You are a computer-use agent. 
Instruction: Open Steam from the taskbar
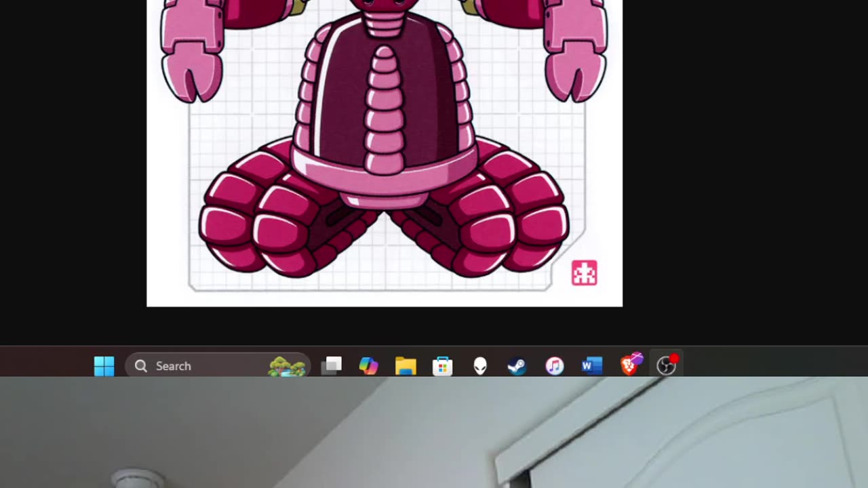tap(517, 366)
